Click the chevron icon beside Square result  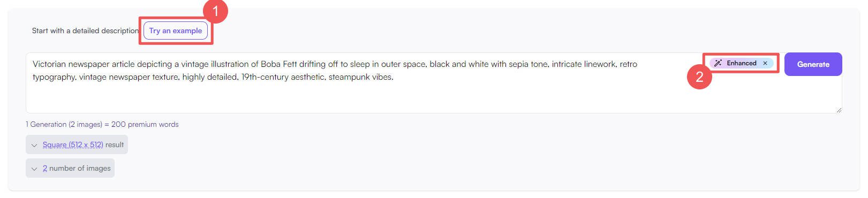[34, 145]
